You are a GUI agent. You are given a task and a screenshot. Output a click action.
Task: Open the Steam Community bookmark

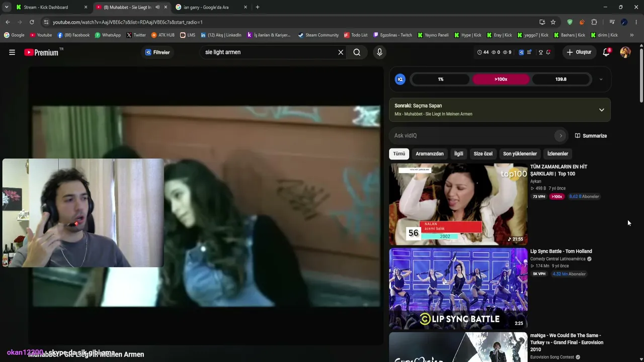click(318, 35)
